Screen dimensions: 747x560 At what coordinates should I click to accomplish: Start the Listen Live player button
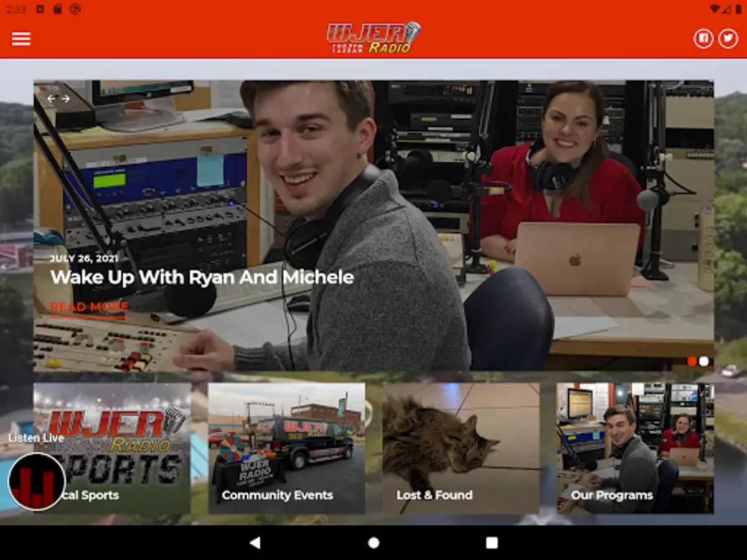pyautogui.click(x=37, y=482)
